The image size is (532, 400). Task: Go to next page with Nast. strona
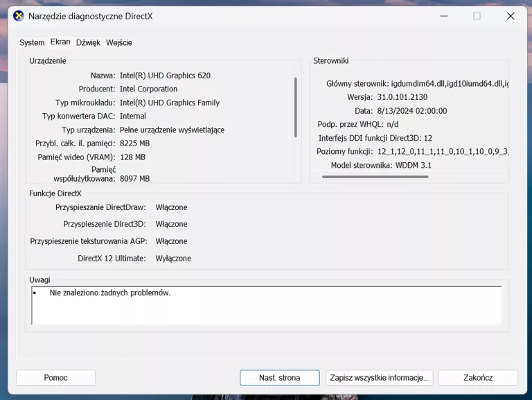tap(280, 378)
